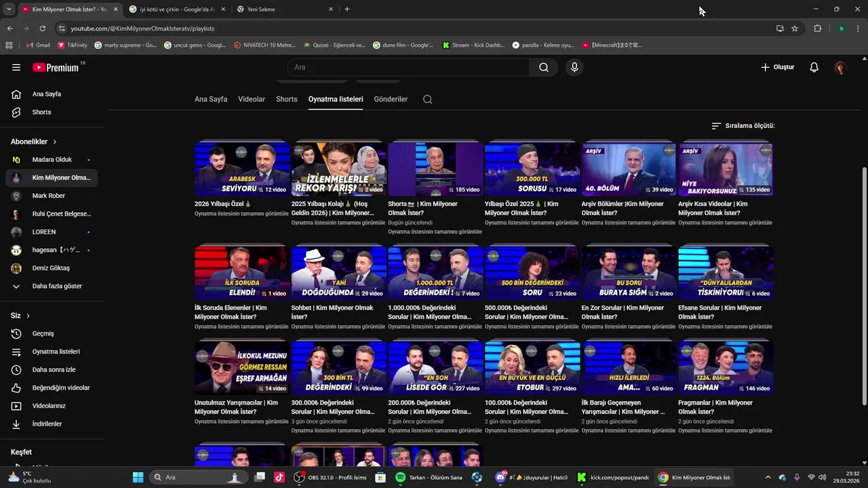The width and height of the screenshot is (868, 488).
Task: Open Madara Olduk subscription
Action: [52, 160]
